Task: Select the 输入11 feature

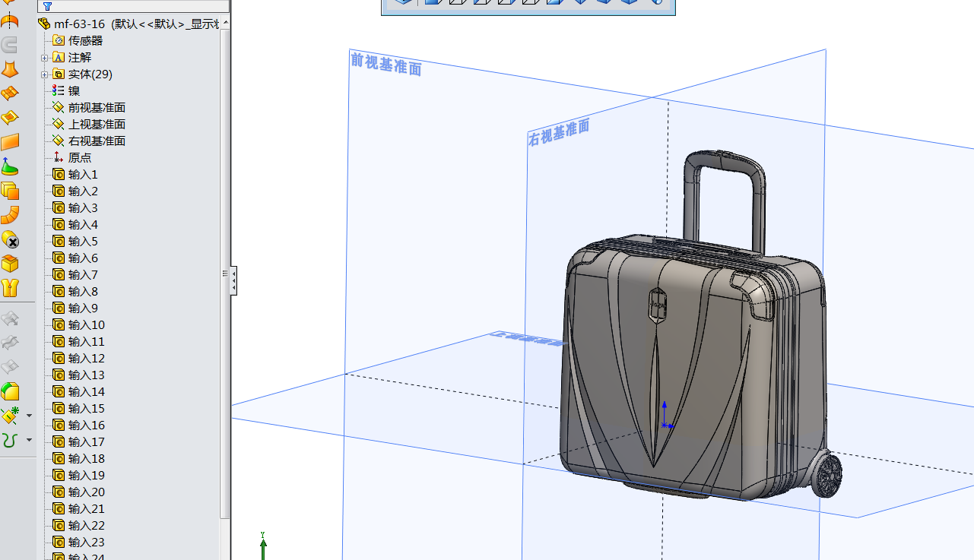Action: point(79,342)
